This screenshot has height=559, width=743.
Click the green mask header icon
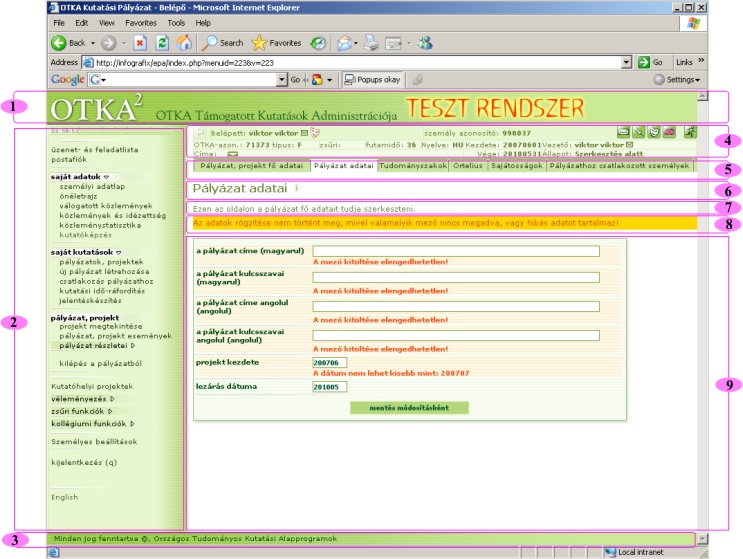point(653,132)
